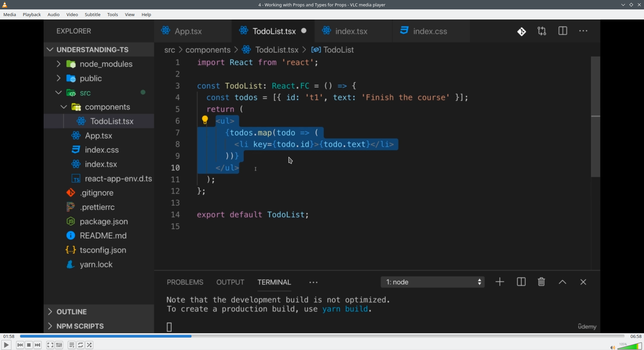The height and width of the screenshot is (350, 644).
Task: Adjust the VLC volume slider
Action: (x=630, y=346)
